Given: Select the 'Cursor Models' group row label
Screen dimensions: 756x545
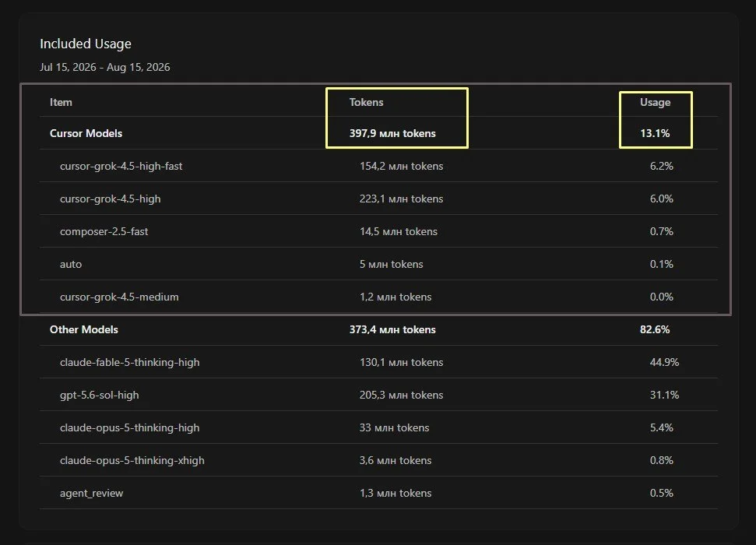Looking at the screenshot, I should [x=86, y=133].
